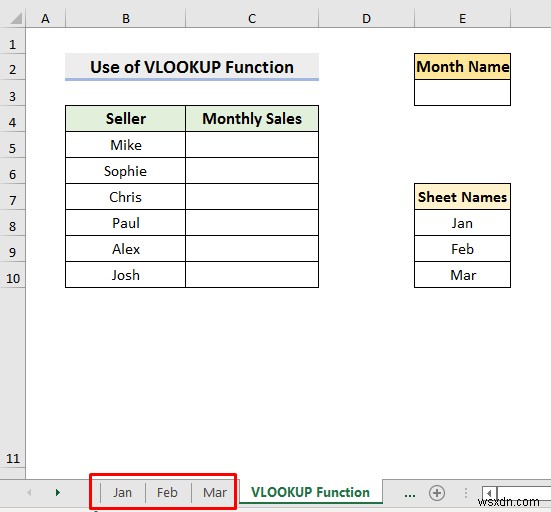Screen dimensions: 551x512
Task: Click Monthly Sales cell for Josh
Action: coord(252,275)
